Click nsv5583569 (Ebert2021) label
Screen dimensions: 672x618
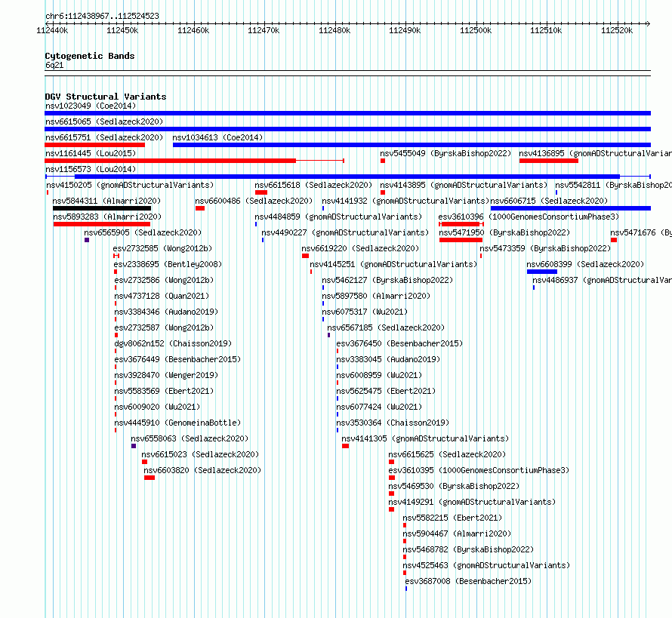[164, 391]
